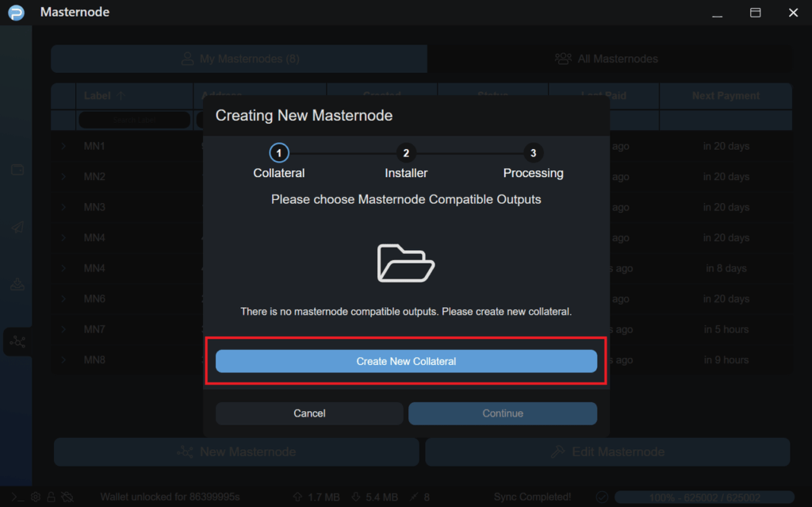
Task: Switch to the My Masternodes tab
Action: point(239,59)
